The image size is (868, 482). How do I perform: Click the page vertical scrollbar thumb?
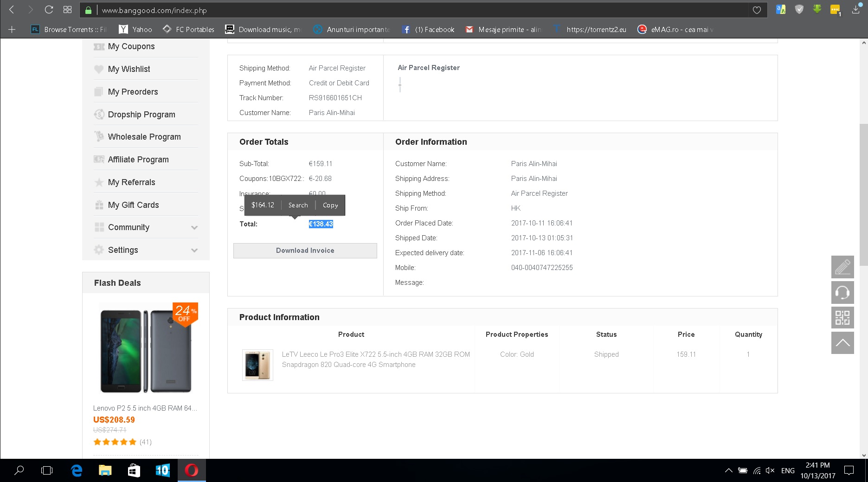(863, 195)
